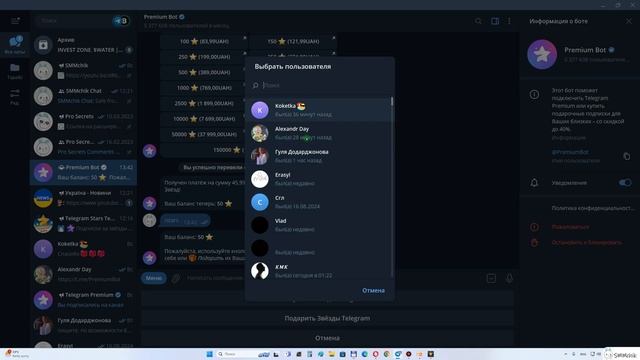Image resolution: width=640 pixels, height=360 pixels.
Task: Click the Premium Bot title in chat header
Action: [161, 17]
